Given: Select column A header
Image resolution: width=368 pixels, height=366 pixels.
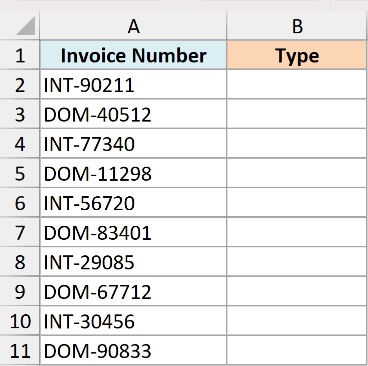Looking at the screenshot, I should click(133, 26).
